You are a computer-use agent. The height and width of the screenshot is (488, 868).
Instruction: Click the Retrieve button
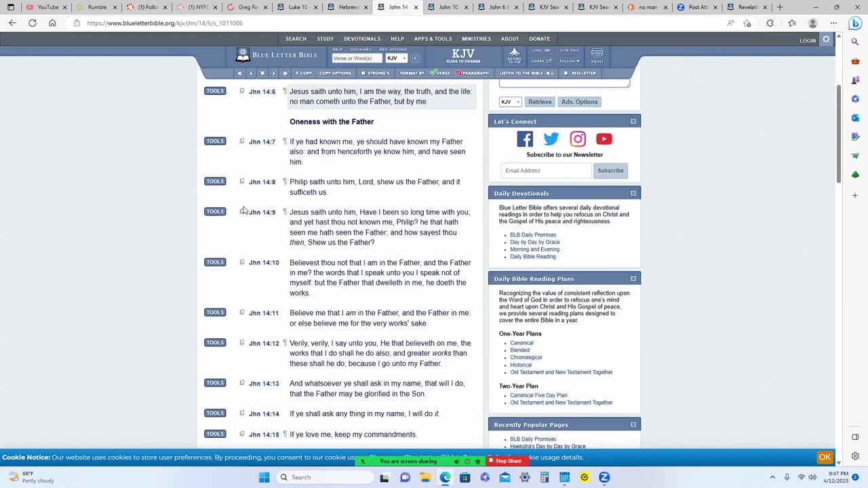pos(540,102)
